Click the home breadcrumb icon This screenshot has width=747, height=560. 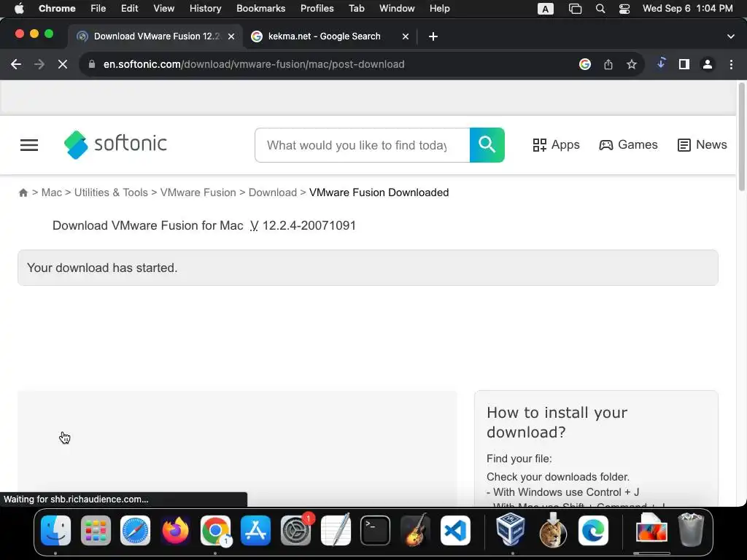[x=23, y=192]
